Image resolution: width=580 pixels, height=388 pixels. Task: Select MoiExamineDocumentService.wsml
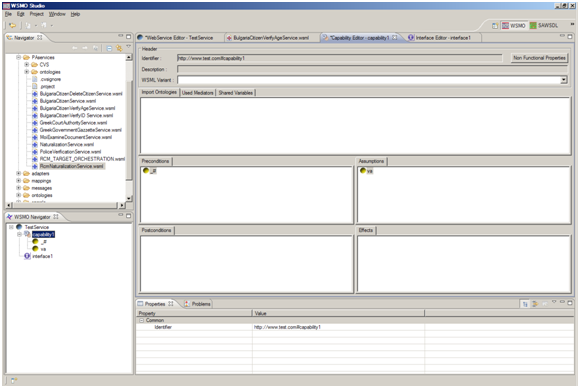(75, 137)
